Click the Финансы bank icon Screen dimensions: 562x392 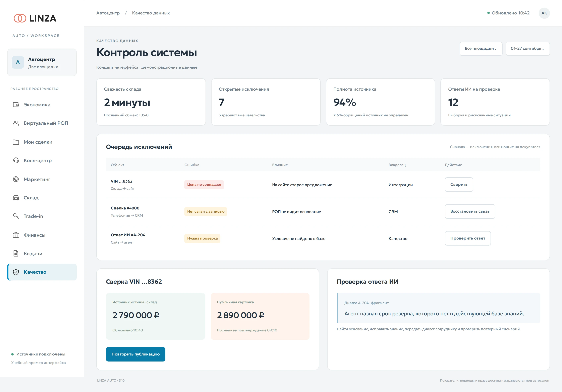[x=16, y=235]
